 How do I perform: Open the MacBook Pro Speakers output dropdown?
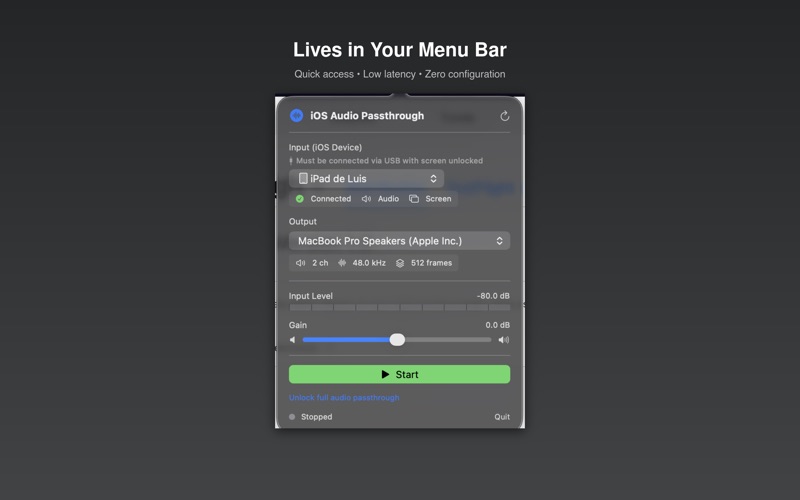pyautogui.click(x=399, y=241)
